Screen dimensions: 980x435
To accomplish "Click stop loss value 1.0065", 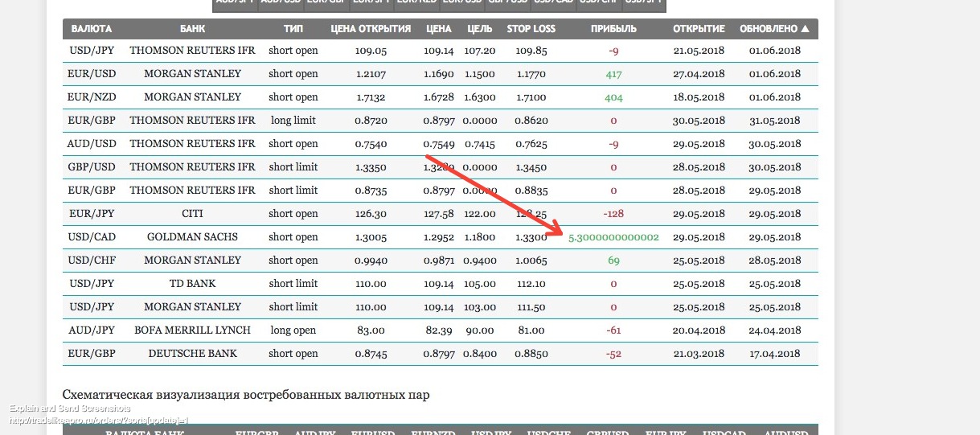I will click(531, 261).
